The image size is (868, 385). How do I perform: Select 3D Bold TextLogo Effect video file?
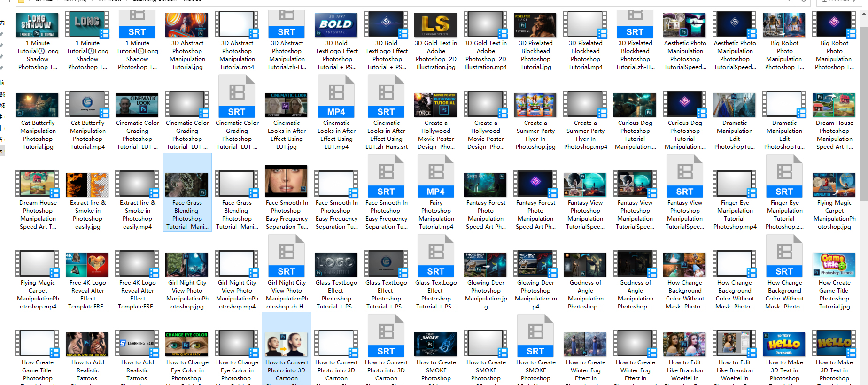coord(386,25)
